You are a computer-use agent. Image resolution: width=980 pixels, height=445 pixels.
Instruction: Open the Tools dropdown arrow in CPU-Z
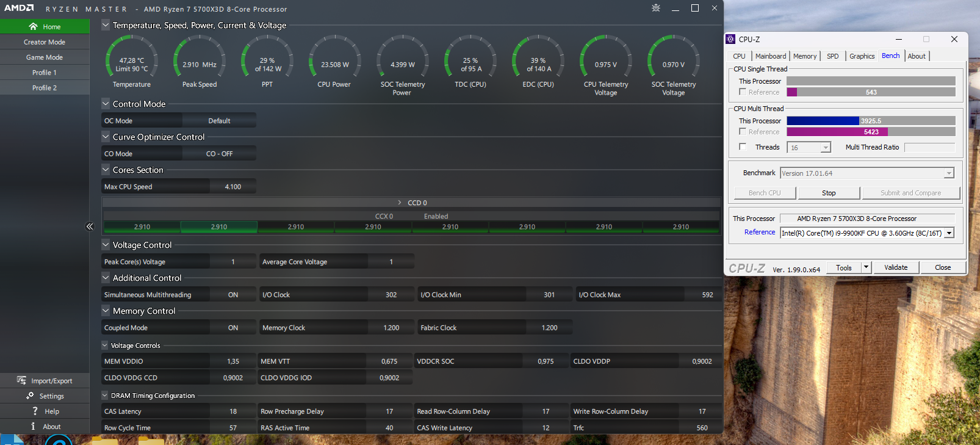[865, 267]
